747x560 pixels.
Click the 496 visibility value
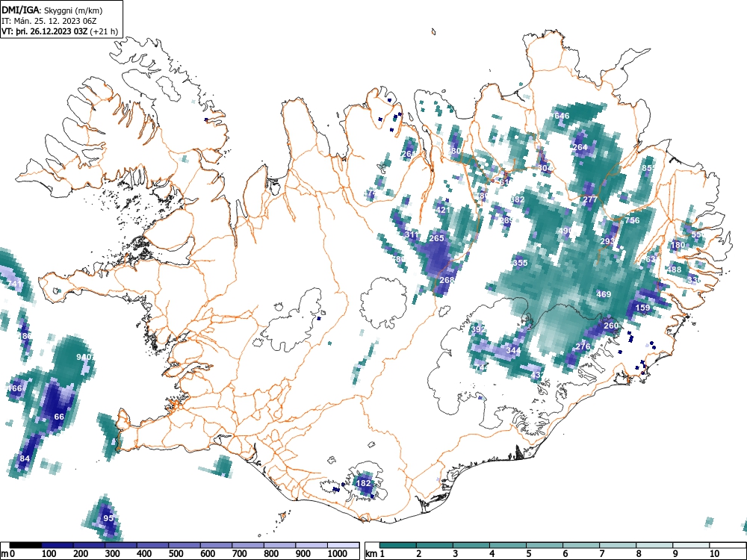pyautogui.click(x=565, y=231)
